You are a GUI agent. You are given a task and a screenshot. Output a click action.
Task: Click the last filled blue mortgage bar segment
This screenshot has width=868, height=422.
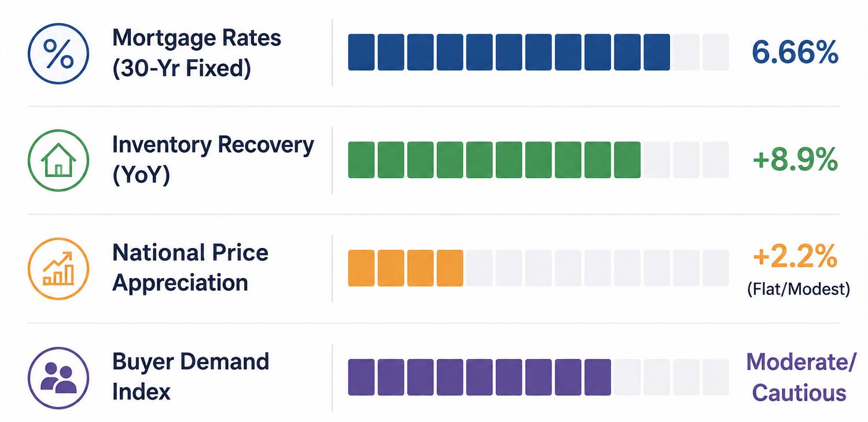656,52
